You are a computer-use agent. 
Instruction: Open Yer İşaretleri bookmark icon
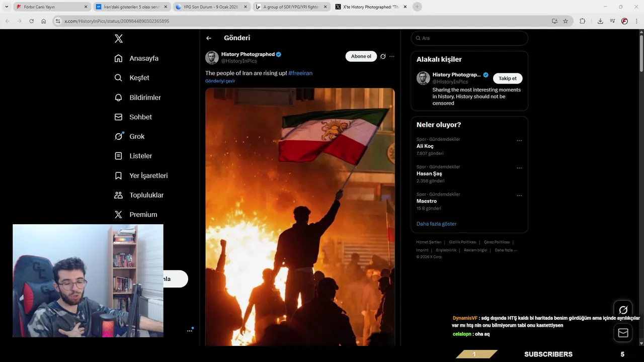pos(118,175)
